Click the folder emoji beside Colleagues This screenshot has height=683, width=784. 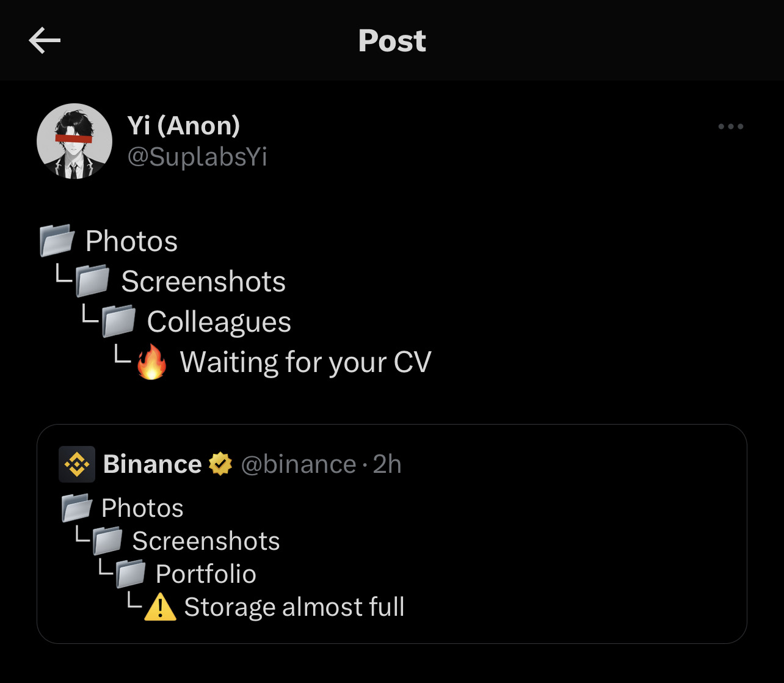coord(118,322)
